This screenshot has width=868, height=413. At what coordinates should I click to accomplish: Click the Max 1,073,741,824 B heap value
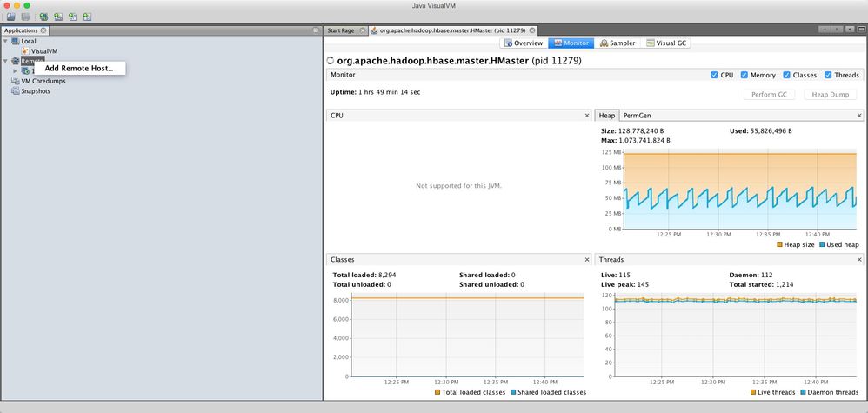(x=636, y=141)
